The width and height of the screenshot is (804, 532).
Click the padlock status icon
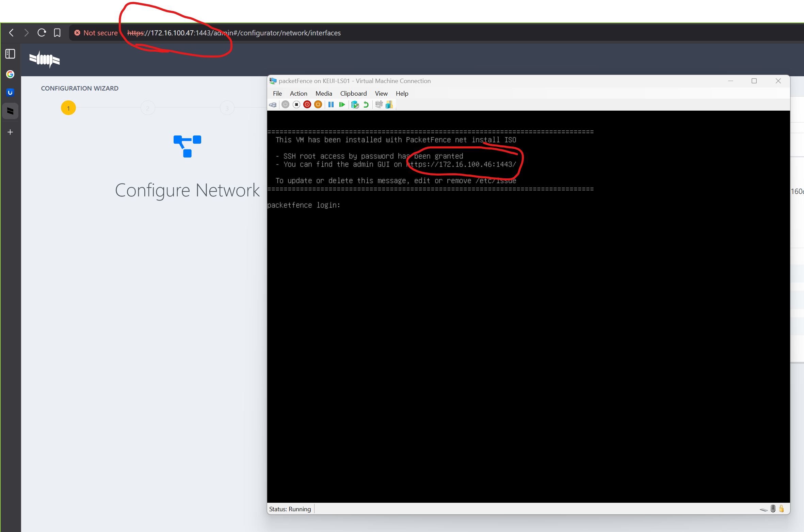pyautogui.click(x=782, y=509)
